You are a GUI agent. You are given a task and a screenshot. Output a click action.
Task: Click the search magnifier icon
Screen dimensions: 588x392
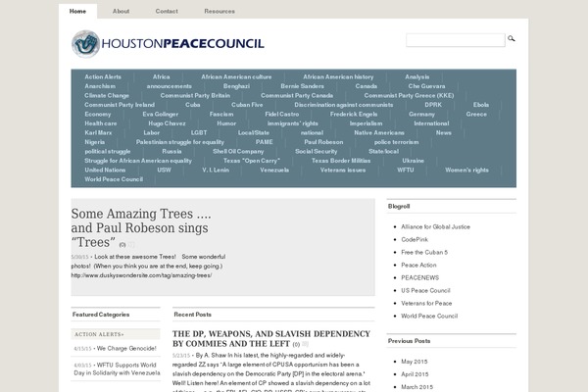pyautogui.click(x=512, y=38)
